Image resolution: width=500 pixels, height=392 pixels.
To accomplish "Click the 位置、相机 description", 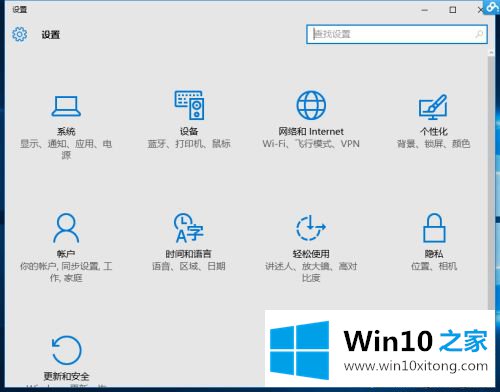I will pyautogui.click(x=434, y=266).
